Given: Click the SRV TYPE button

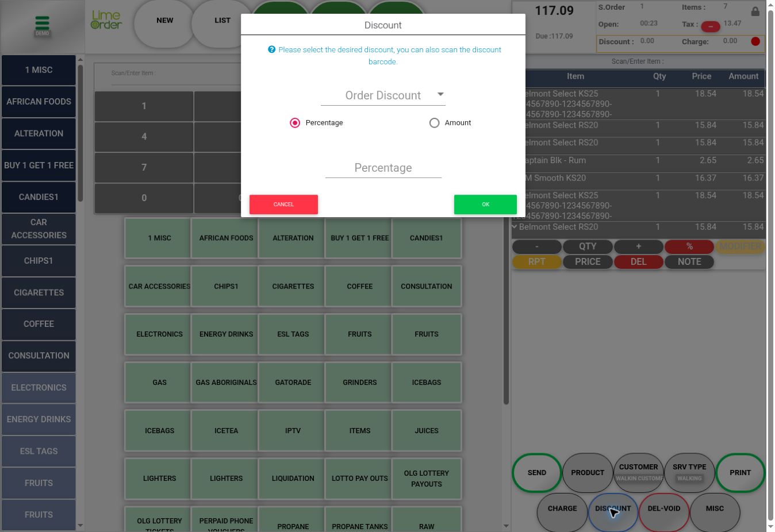Looking at the screenshot, I should pyautogui.click(x=689, y=473).
